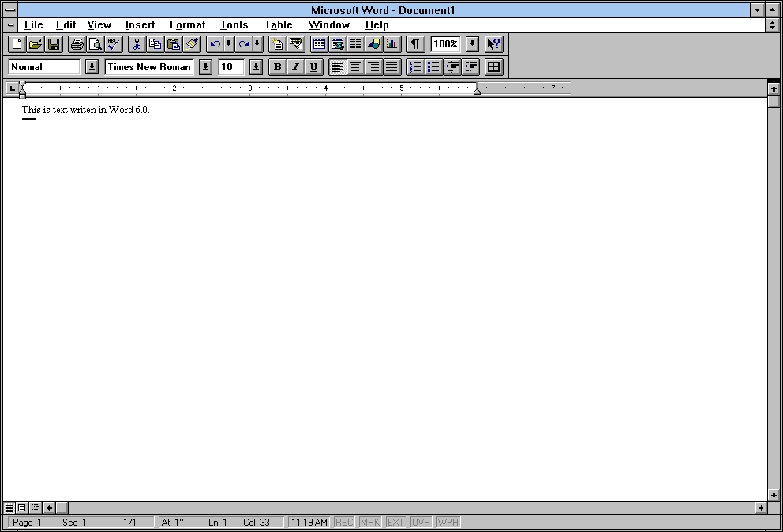Viewport: 783px width, 532px height.
Task: Insert a chart with the graph icon
Action: coord(392,44)
